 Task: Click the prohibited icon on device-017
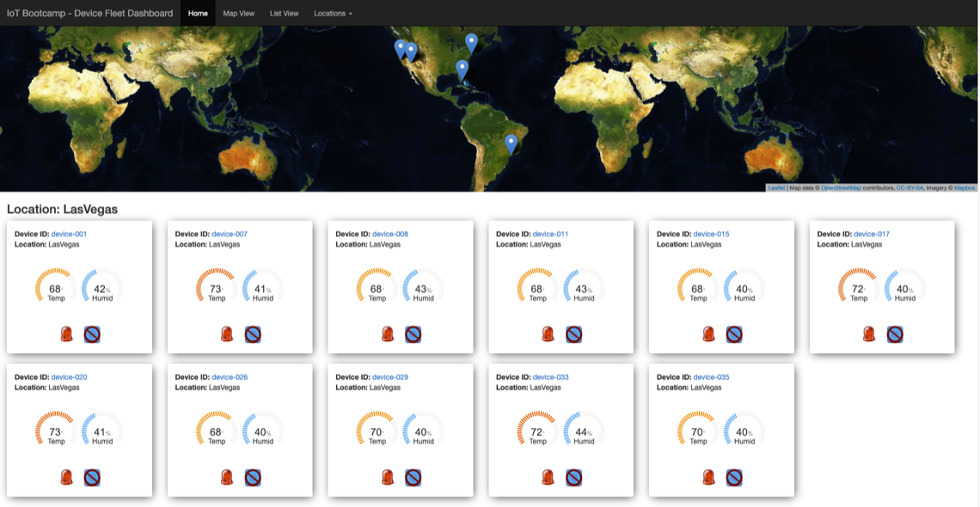(x=895, y=334)
